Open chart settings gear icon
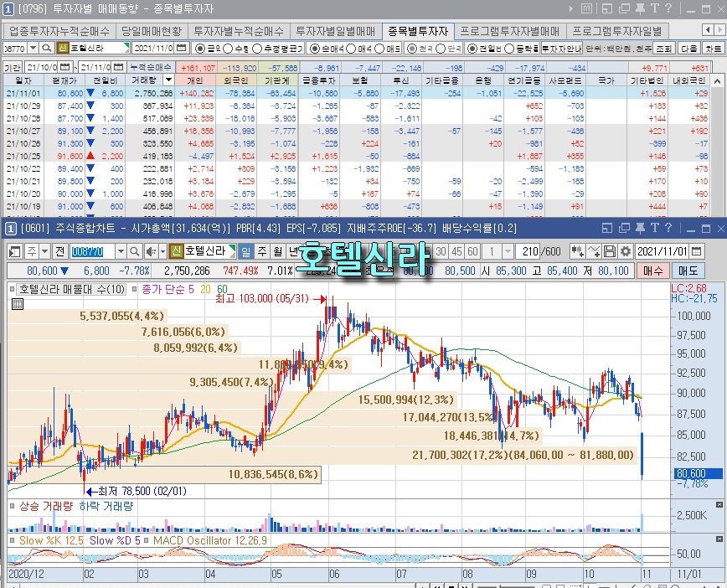Screen dimensions: 727x588 pyautogui.click(x=626, y=251)
